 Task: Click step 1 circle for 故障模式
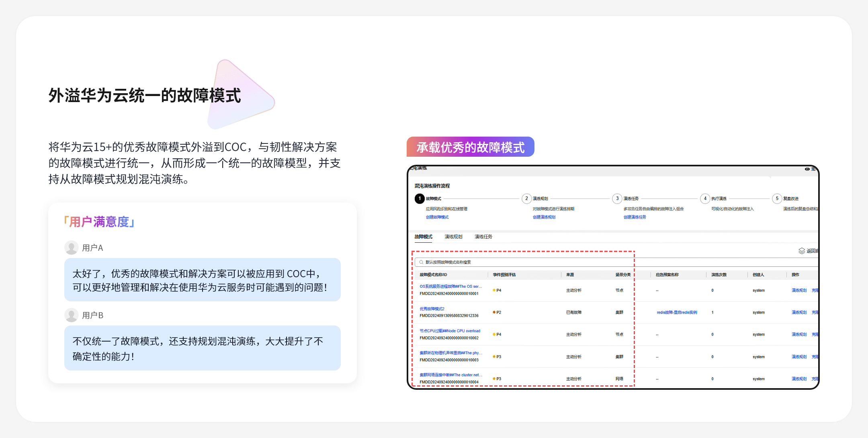(x=420, y=199)
